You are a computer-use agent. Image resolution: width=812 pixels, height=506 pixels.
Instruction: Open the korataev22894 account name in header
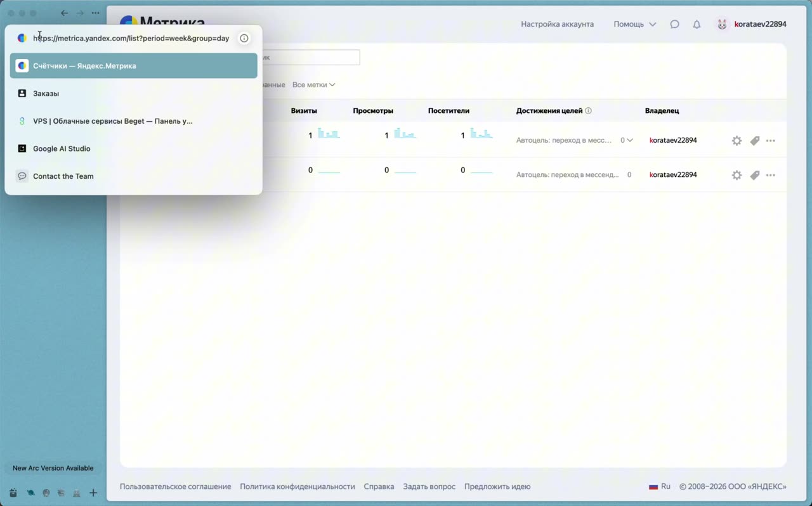tap(760, 24)
